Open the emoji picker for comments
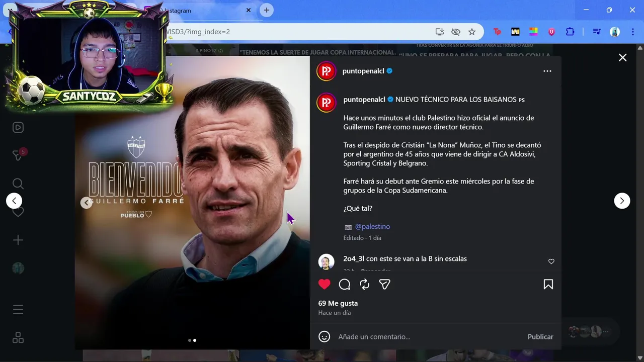The width and height of the screenshot is (644, 362). [x=325, y=336]
